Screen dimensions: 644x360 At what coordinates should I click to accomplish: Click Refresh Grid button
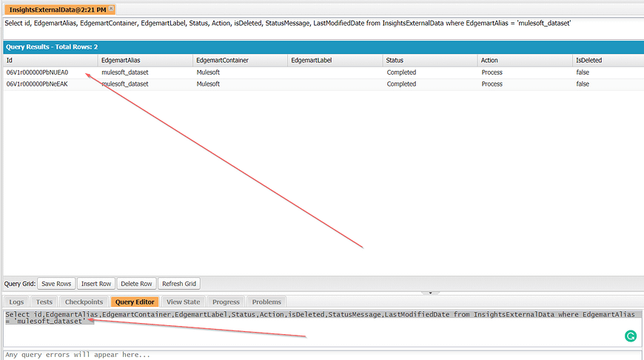click(179, 284)
